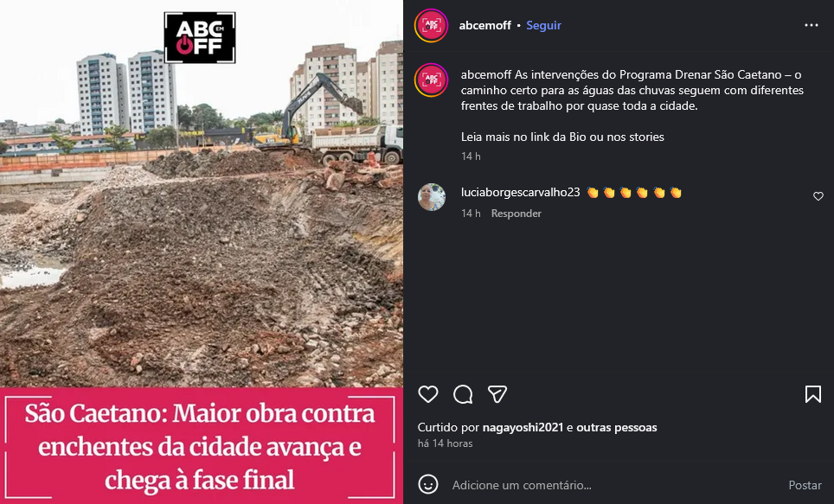Open the three-dots more options menu

coord(812,25)
